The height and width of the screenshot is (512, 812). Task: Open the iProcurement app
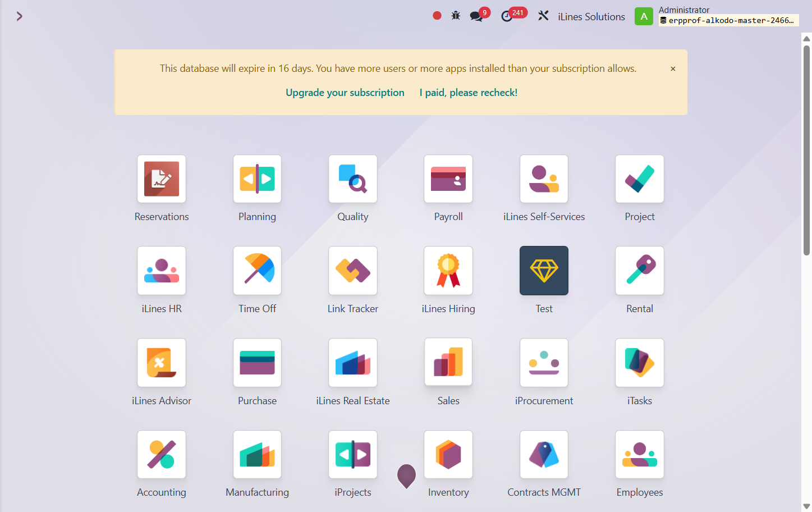tap(544, 363)
